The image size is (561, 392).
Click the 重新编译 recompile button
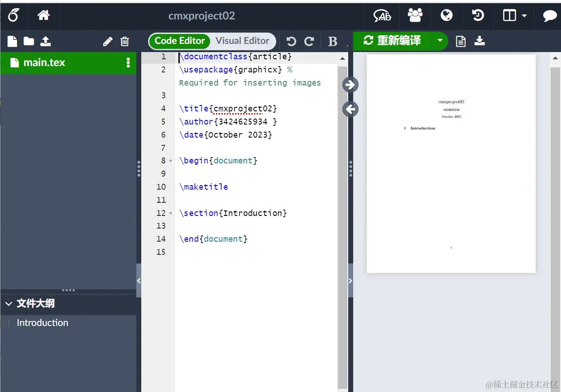(392, 41)
